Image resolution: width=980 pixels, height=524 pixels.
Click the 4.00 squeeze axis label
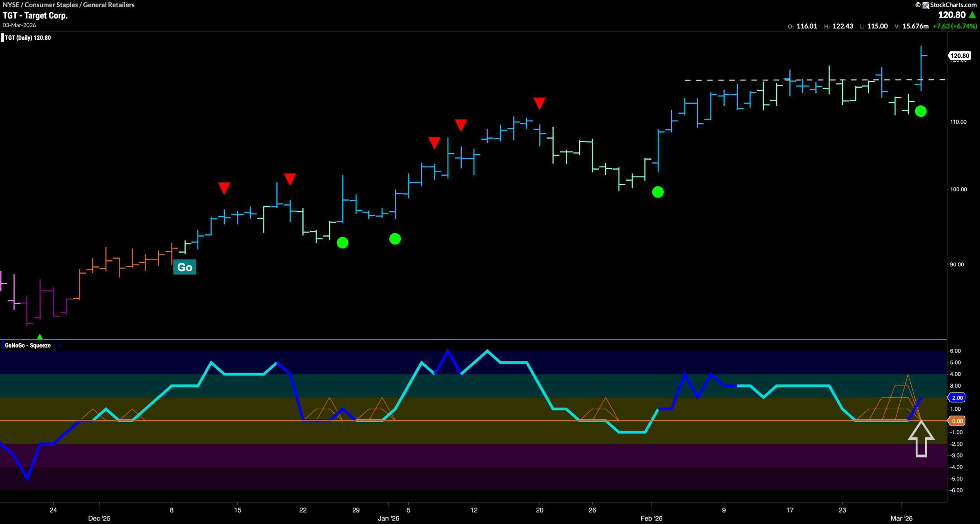pos(955,374)
